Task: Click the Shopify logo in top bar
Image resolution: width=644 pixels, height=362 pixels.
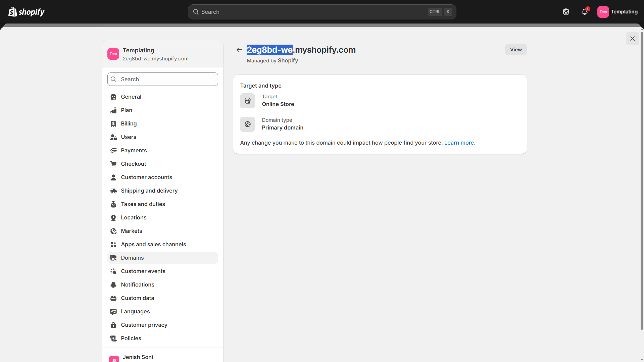Action: point(27,12)
